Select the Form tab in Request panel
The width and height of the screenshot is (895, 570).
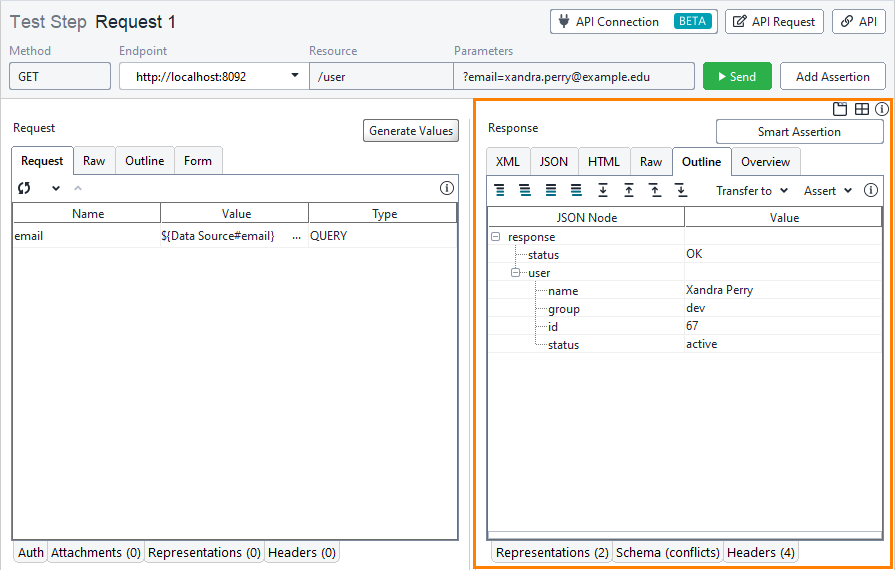click(x=198, y=160)
